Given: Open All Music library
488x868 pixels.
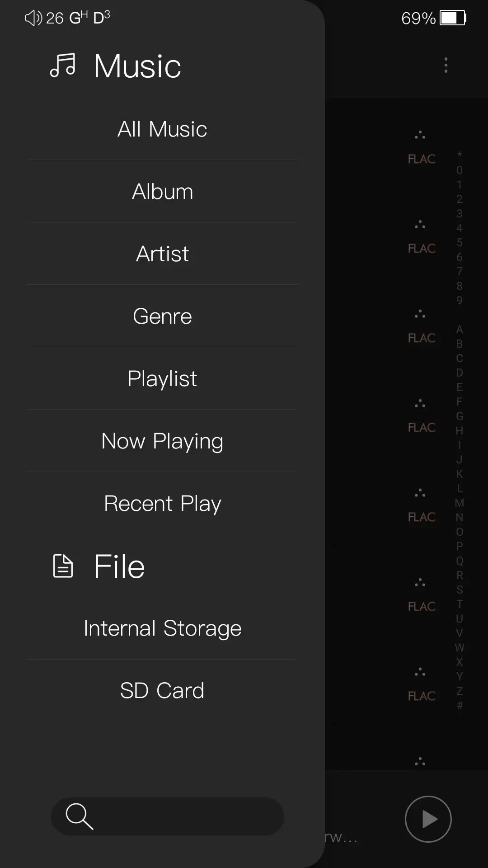Looking at the screenshot, I should click(162, 129).
